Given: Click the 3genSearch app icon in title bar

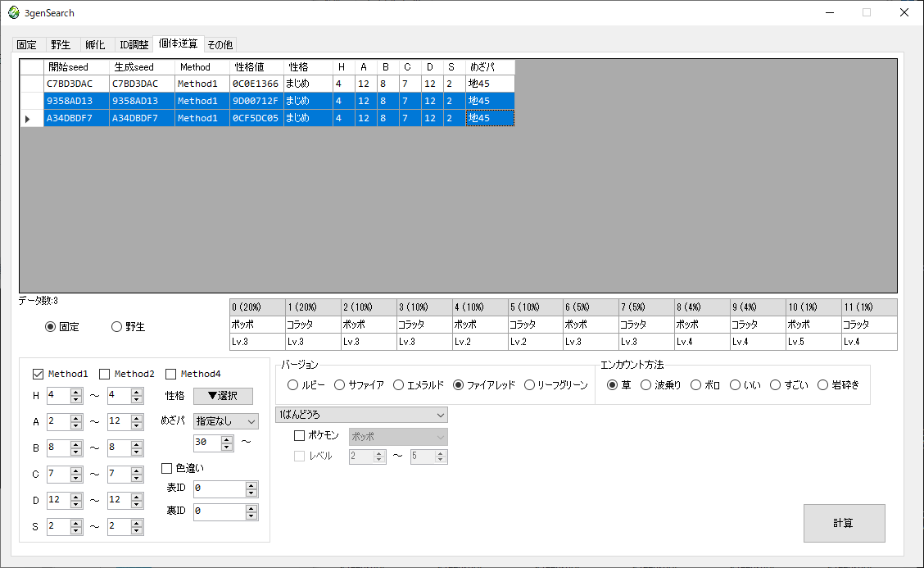Looking at the screenshot, I should tap(14, 12).
